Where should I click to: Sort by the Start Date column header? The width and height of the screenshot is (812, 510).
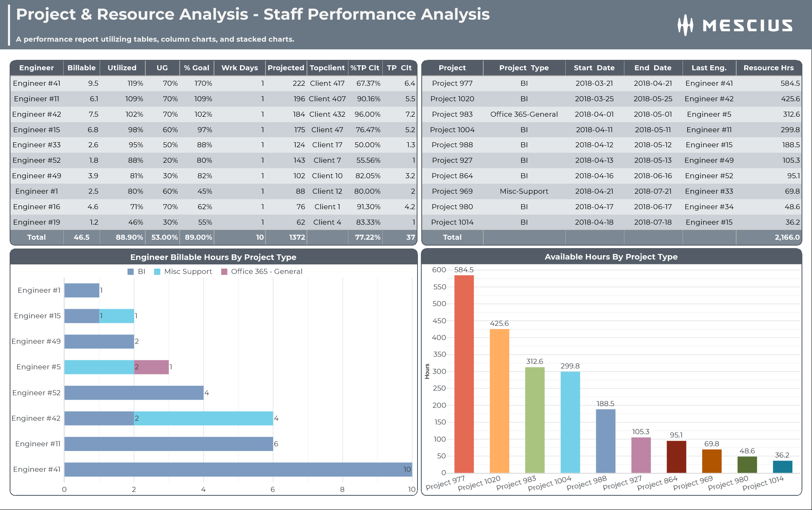tap(594, 68)
